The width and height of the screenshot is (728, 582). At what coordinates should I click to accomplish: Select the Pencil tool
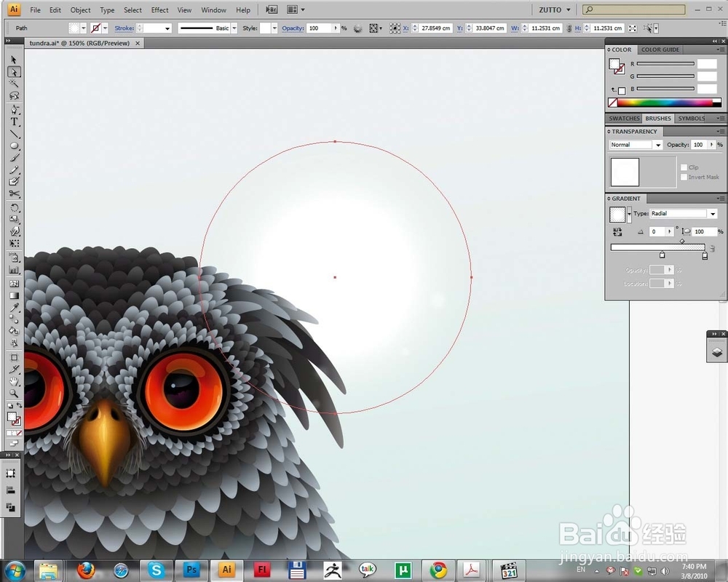point(14,170)
